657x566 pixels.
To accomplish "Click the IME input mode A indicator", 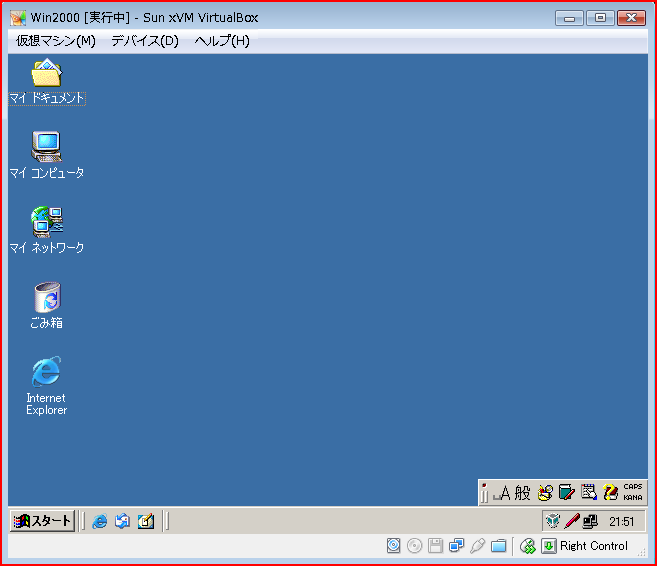I will [x=502, y=493].
